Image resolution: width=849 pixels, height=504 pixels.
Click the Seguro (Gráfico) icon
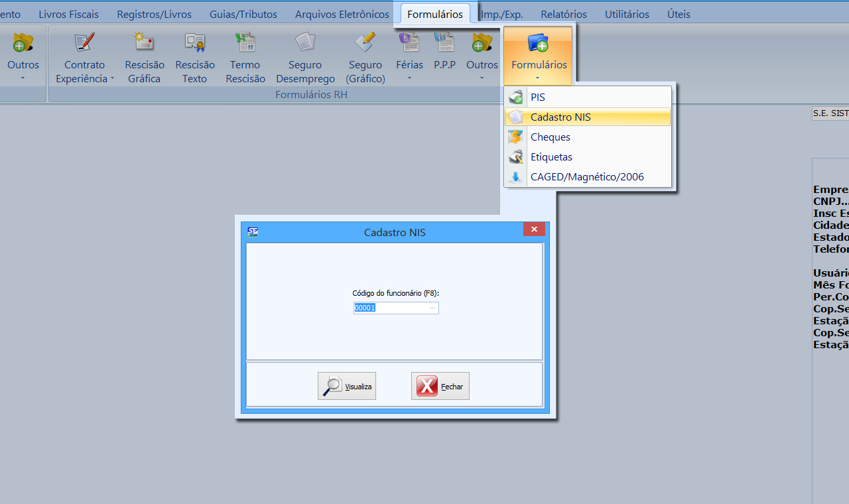[365, 44]
